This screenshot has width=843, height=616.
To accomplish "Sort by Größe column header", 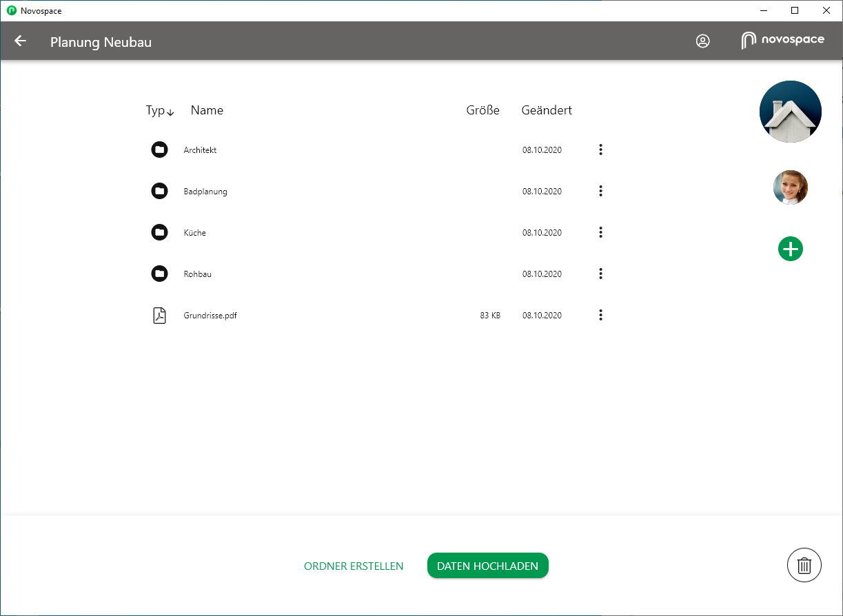I will pos(483,110).
